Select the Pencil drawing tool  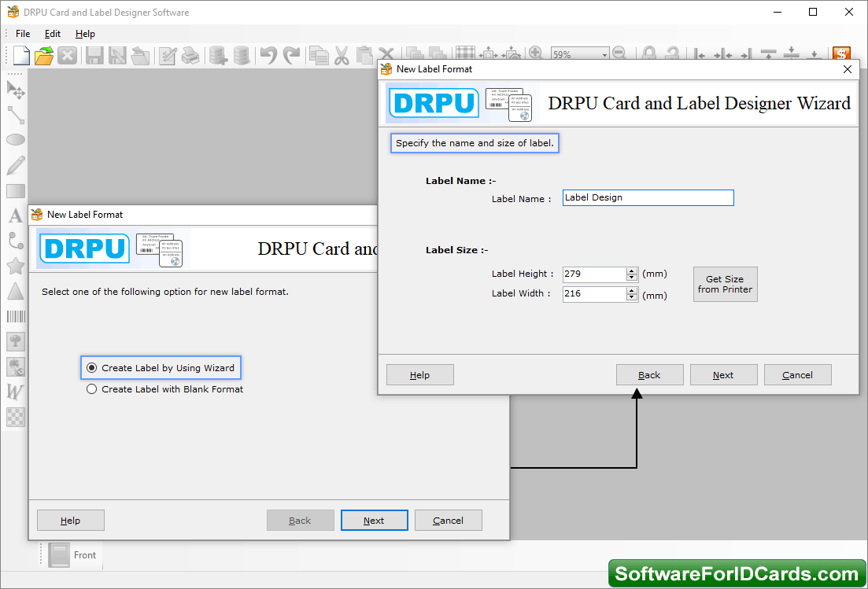coord(16,165)
